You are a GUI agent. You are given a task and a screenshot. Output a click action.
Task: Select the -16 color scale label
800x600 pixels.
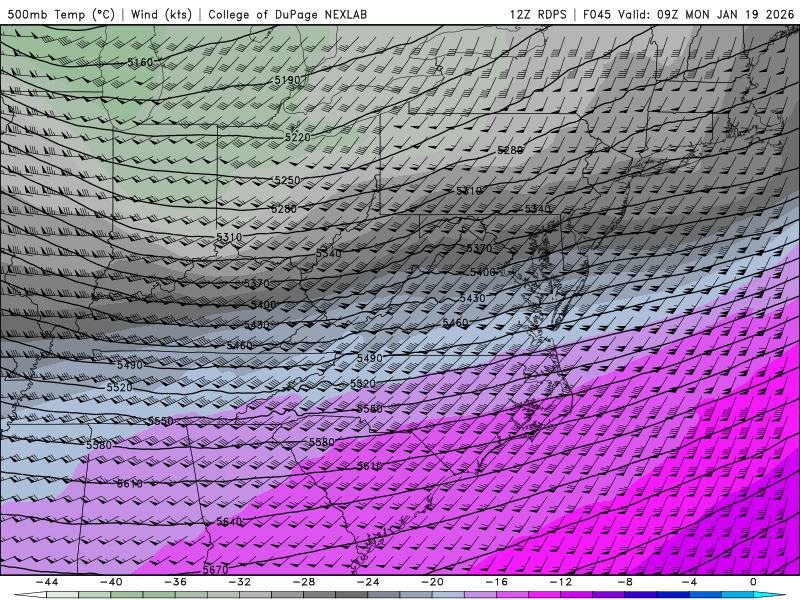point(496,582)
